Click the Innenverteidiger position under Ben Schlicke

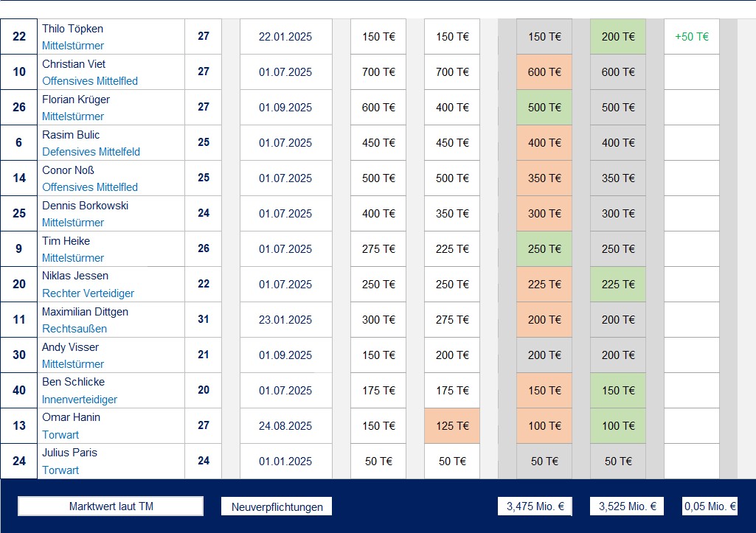(x=80, y=400)
